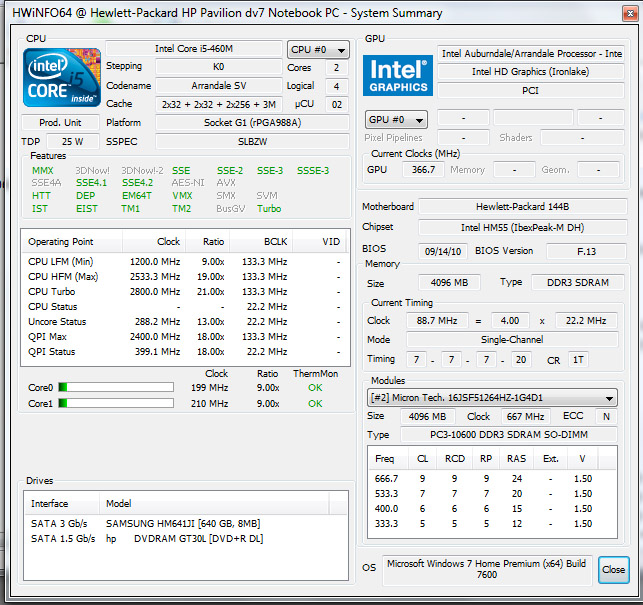Image resolution: width=643 pixels, height=605 pixels.
Task: Open the GPU #0 selector dropdown
Action: (x=396, y=120)
